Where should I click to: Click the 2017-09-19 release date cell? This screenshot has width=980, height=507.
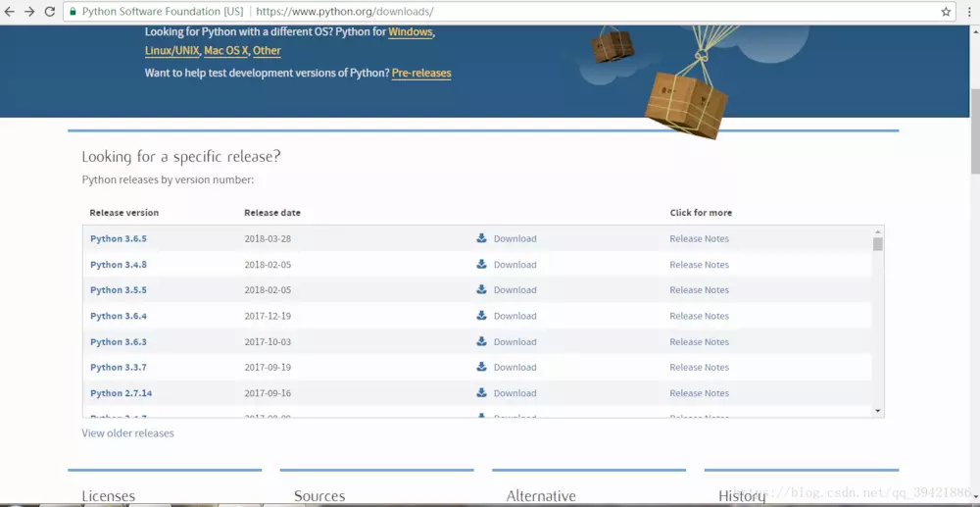coord(268,368)
